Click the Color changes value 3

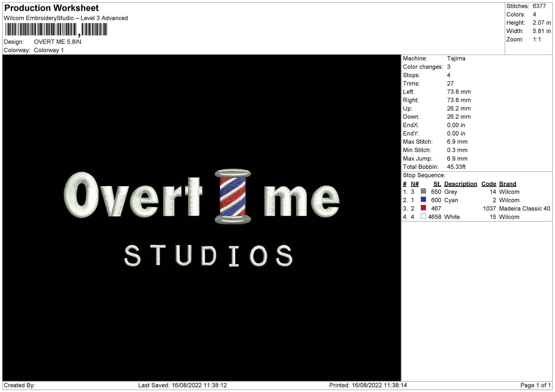(449, 67)
